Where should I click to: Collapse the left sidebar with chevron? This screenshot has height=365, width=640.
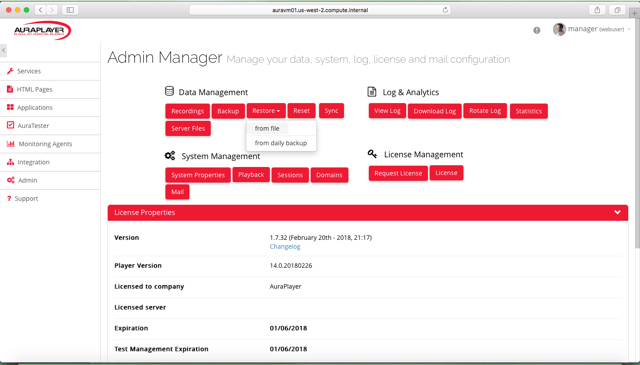coord(3,50)
